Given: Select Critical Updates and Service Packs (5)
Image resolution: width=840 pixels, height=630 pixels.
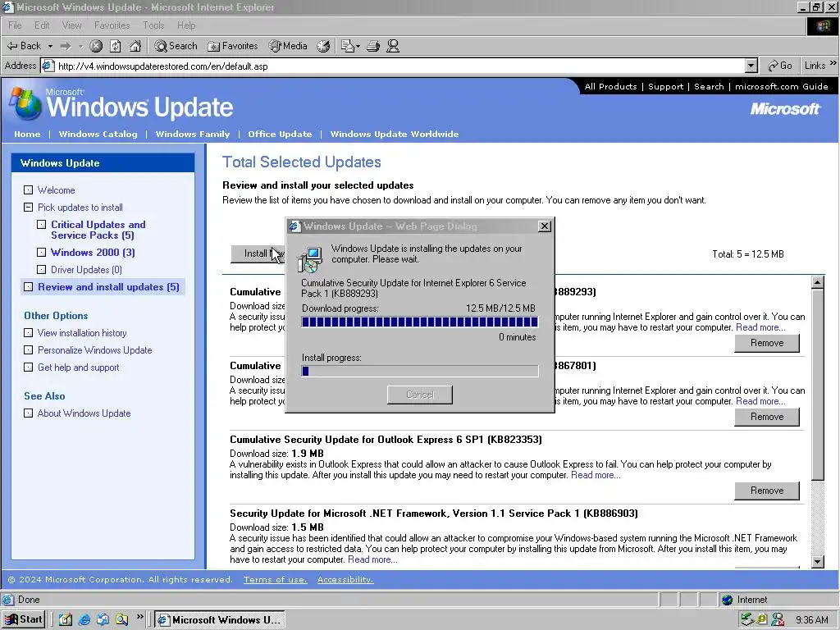Looking at the screenshot, I should pos(98,230).
